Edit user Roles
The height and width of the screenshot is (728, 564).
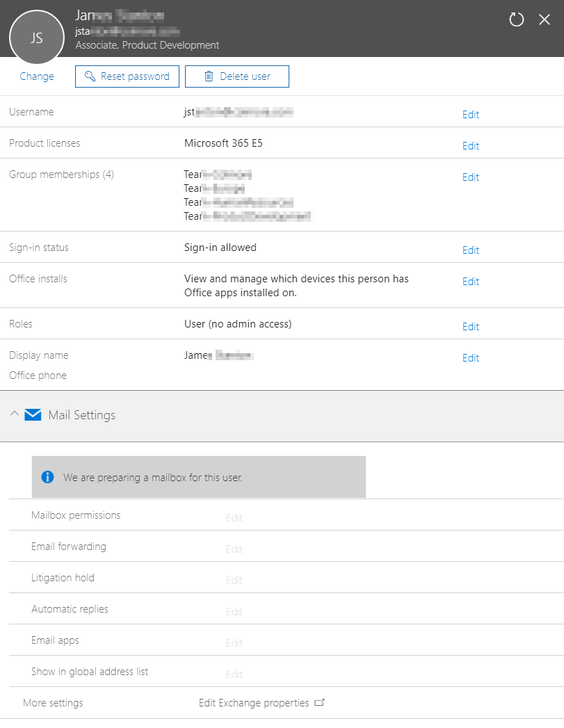coord(471,327)
